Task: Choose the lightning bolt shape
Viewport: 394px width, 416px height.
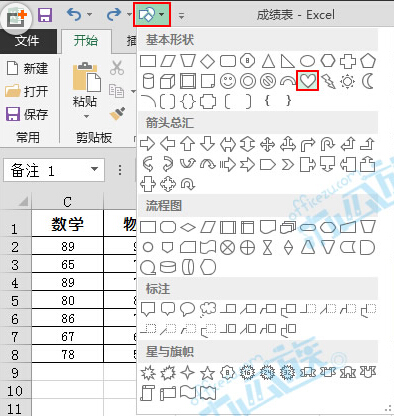Action: click(328, 81)
